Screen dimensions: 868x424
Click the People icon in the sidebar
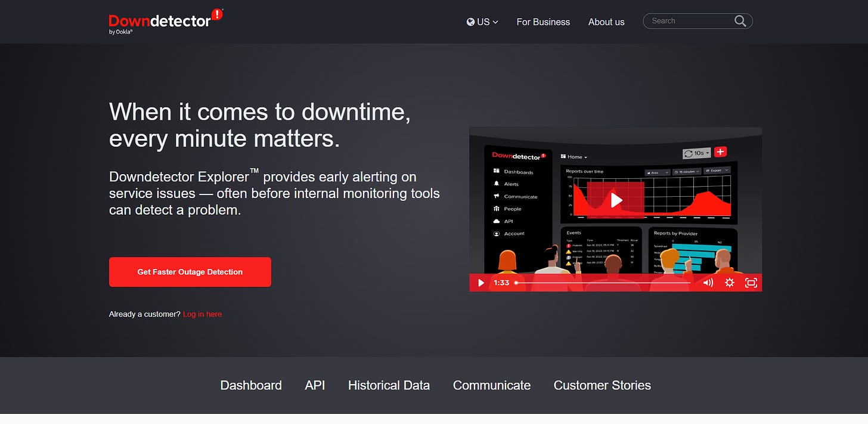496,209
